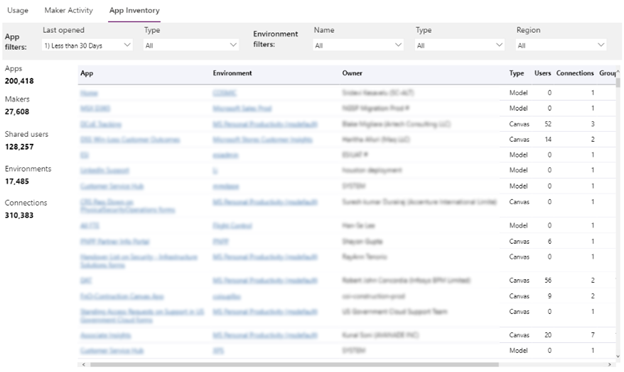This screenshot has width=624, height=372.
Task: Open the first app link in the table
Action: [89, 93]
